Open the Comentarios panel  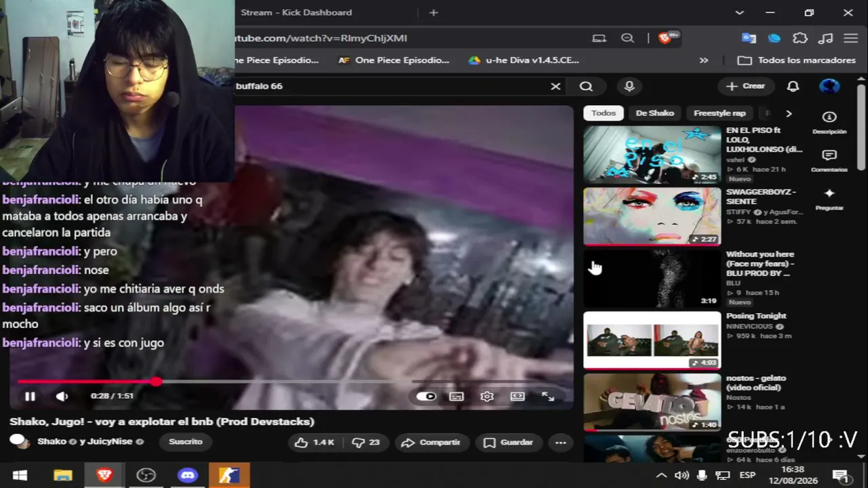pyautogui.click(x=829, y=161)
